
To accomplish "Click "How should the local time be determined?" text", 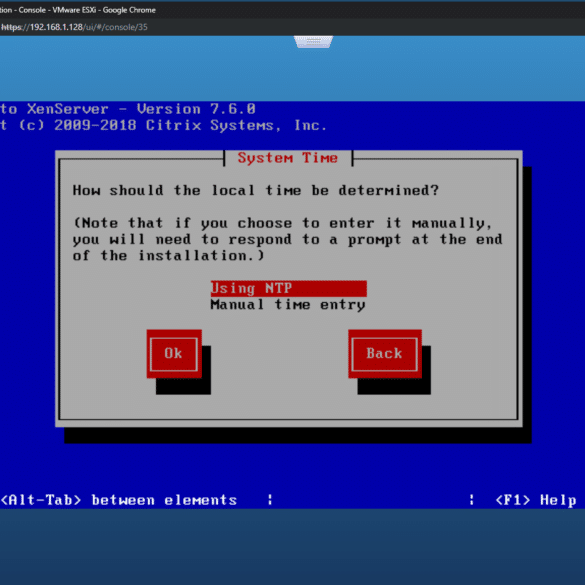I will (256, 190).
